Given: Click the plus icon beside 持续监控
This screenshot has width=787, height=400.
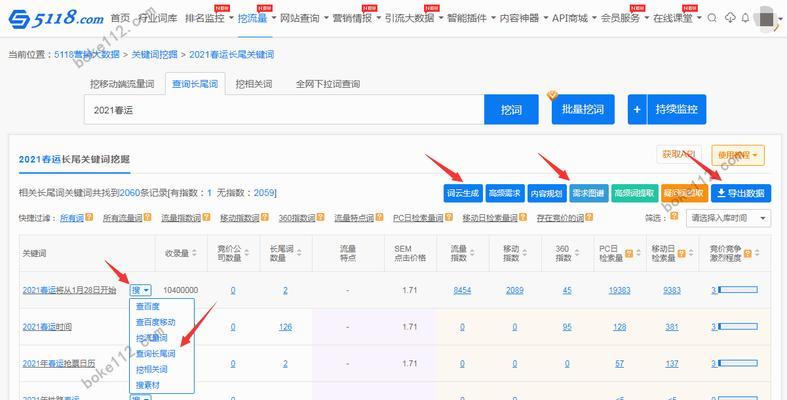Looking at the screenshot, I should (637, 109).
